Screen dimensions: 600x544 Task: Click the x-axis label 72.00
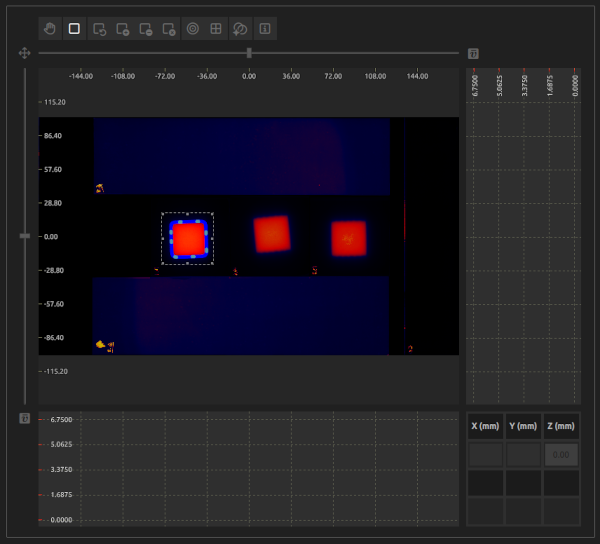[333, 77]
